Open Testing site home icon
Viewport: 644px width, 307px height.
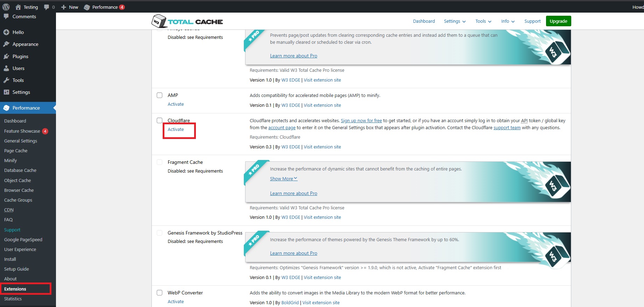(x=18, y=7)
